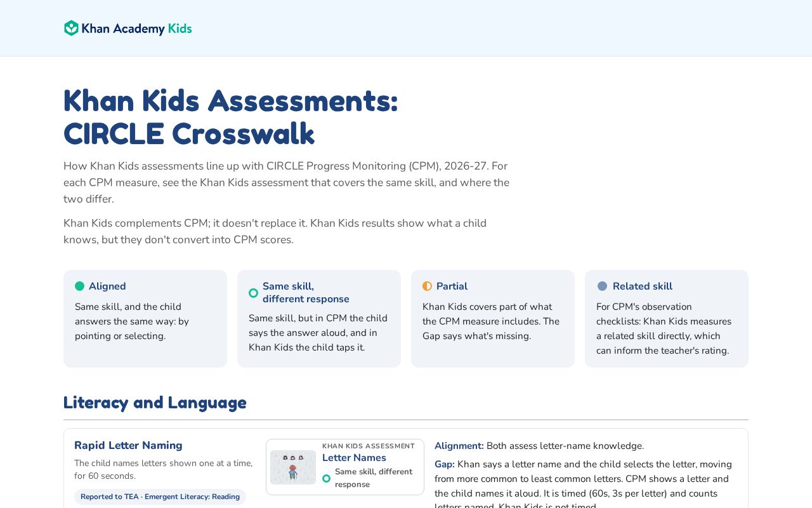Viewport: 812px width, 508px height.
Task: Click the text 'Both assess letter-name knowledge.'
Action: (x=565, y=446)
